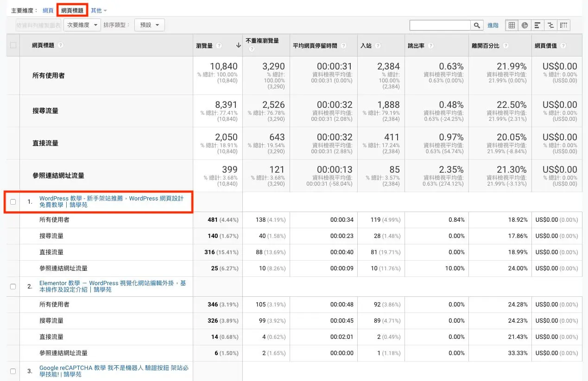
Task: Tick checkbox for row 3 Google reCAPTCHA
Action: pos(13,371)
